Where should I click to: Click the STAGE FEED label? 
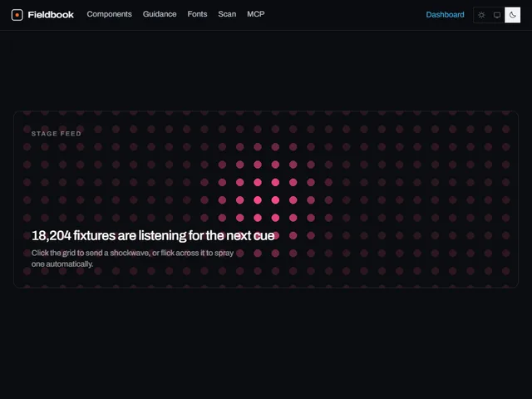pos(57,134)
